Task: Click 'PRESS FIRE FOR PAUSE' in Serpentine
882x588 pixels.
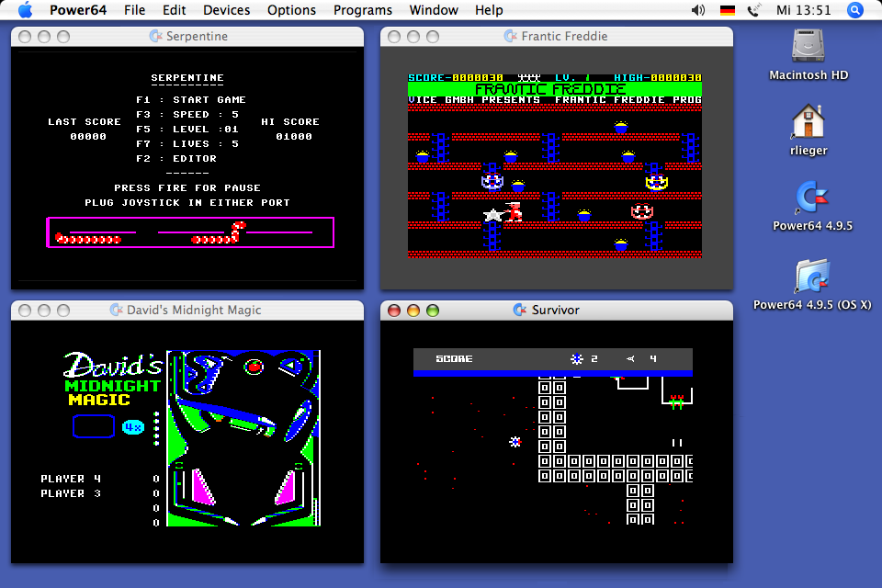Action: [x=187, y=188]
